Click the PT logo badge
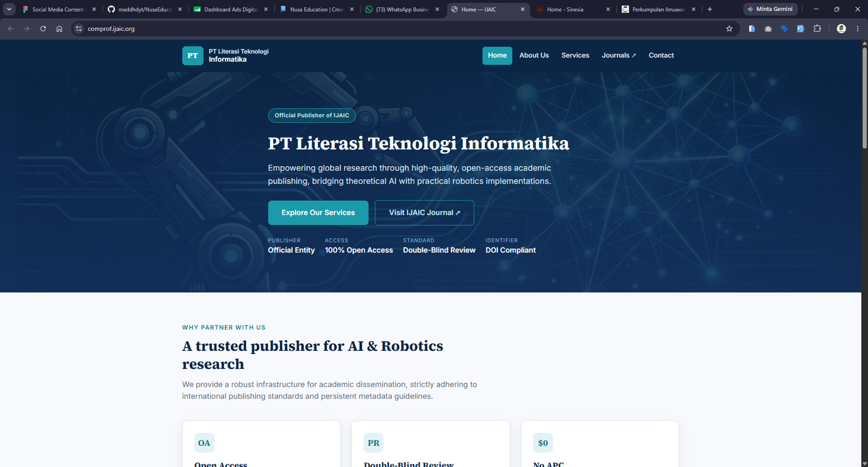The height and width of the screenshot is (467, 868). [193, 56]
